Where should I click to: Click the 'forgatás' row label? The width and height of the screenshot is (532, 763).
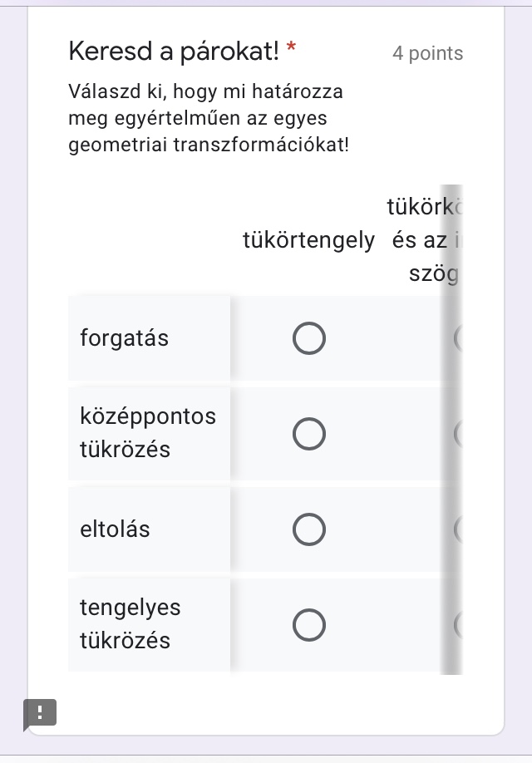click(x=125, y=338)
